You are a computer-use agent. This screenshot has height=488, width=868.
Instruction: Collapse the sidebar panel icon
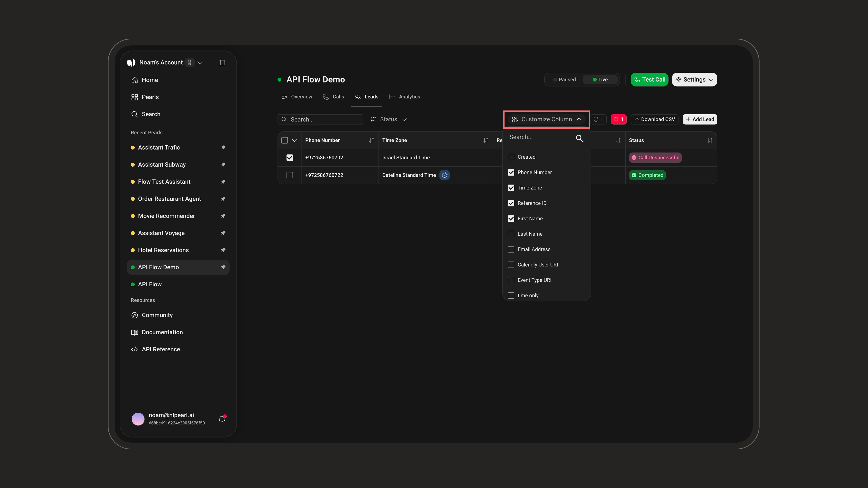(222, 63)
